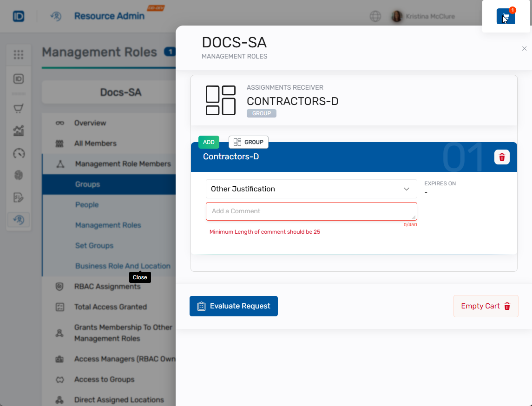Open the People submenu item
The width and height of the screenshot is (532, 406).
pos(87,205)
